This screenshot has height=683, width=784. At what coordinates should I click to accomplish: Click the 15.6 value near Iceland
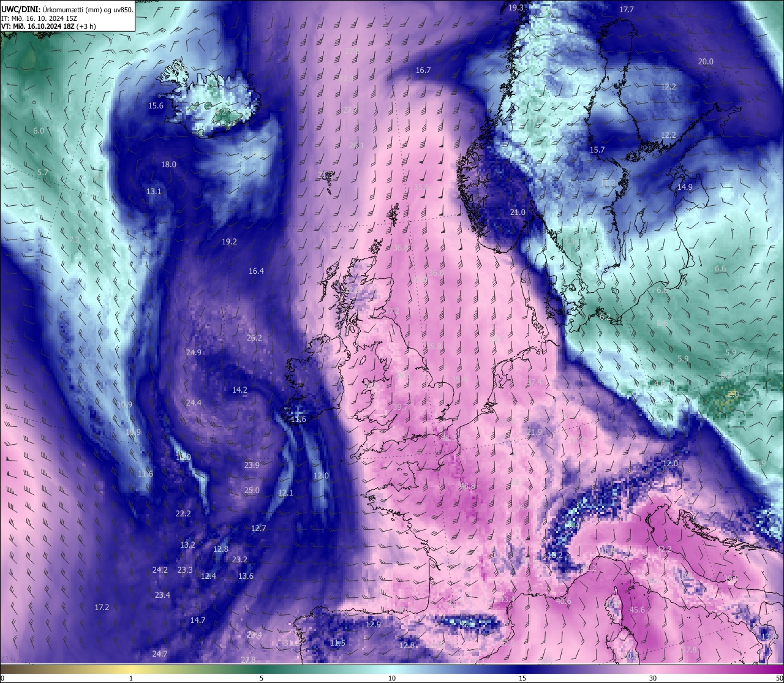point(156,105)
